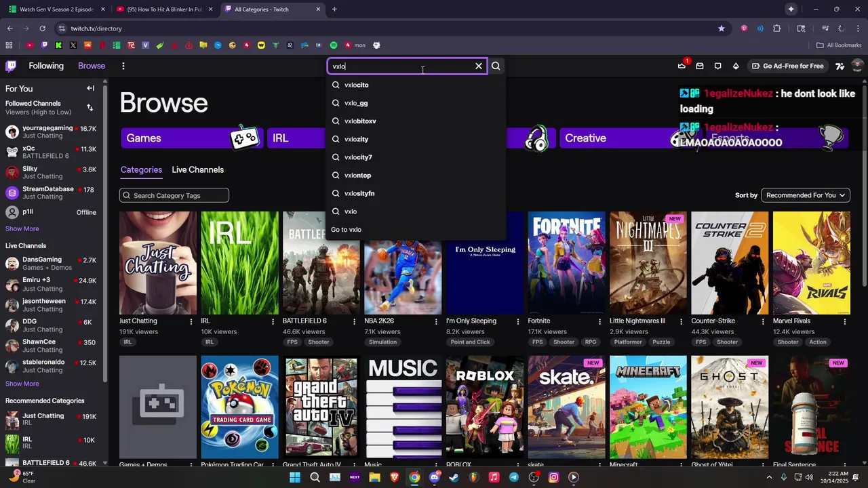
Task: Select the vxlo_gg search suggestion
Action: [416, 103]
